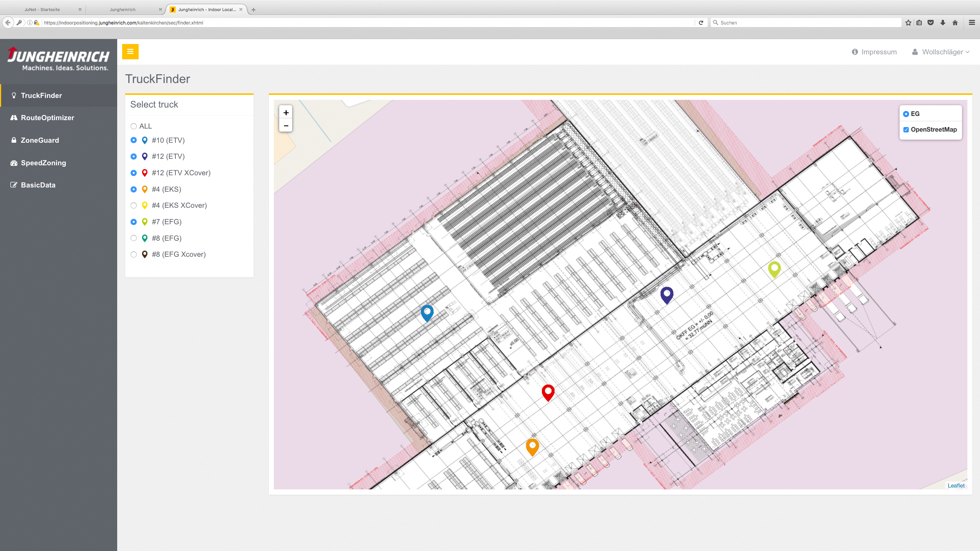The image size is (980, 551).
Task: Toggle the OpenStreetMap layer checkbox
Action: (x=906, y=130)
